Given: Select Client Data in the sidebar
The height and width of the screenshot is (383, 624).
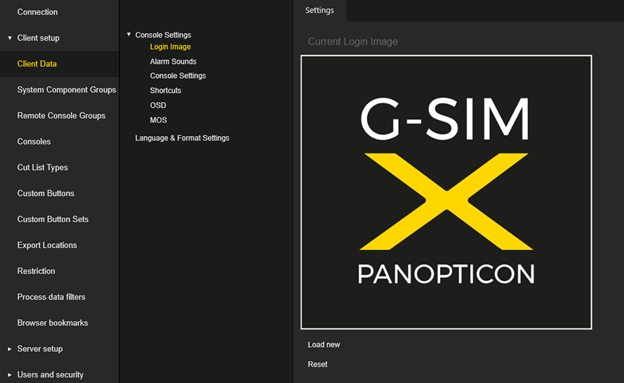Looking at the screenshot, I should pos(60,64).
